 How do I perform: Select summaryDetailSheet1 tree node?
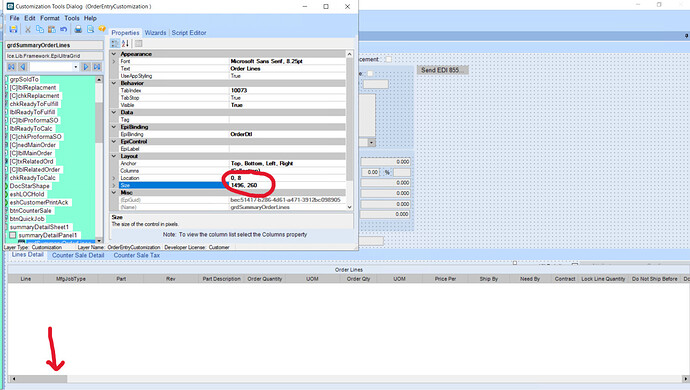tap(39, 227)
